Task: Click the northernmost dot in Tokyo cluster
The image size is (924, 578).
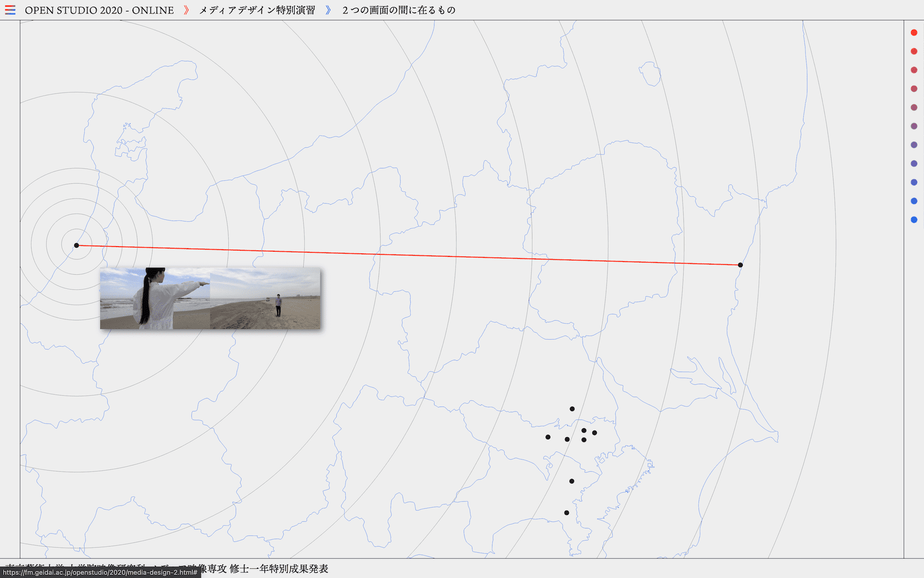Action: click(x=572, y=409)
